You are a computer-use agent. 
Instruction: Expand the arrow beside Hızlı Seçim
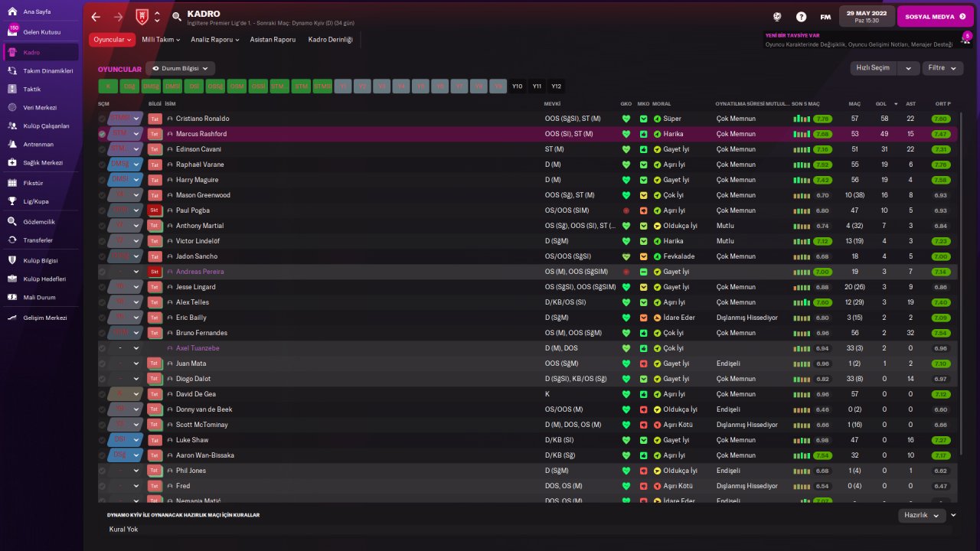click(x=908, y=68)
